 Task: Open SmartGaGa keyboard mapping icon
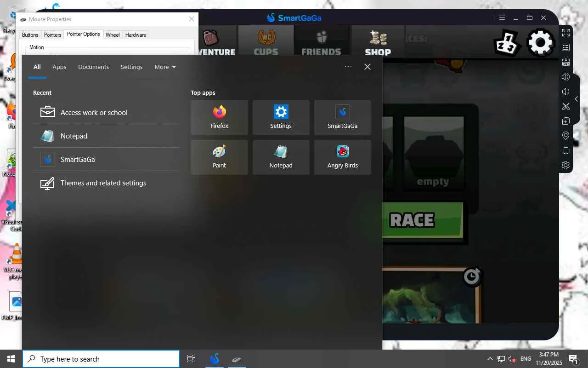[x=566, y=47]
